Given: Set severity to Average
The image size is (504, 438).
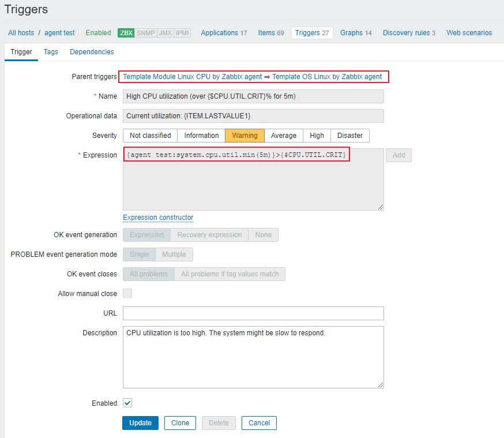Looking at the screenshot, I should pyautogui.click(x=284, y=136).
